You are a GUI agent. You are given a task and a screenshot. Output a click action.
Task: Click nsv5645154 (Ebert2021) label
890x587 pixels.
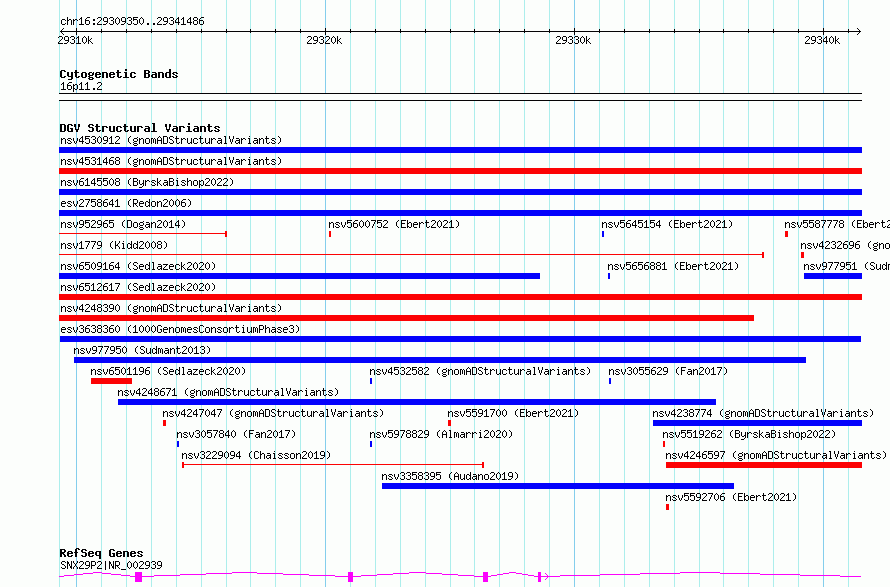click(x=667, y=224)
